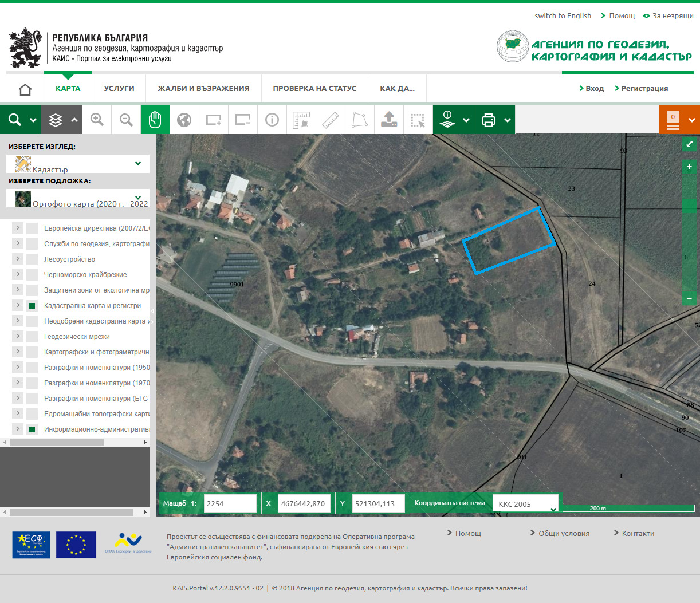
Task: Enable the Геодезически мрежи layer checkbox
Action: pos(32,337)
